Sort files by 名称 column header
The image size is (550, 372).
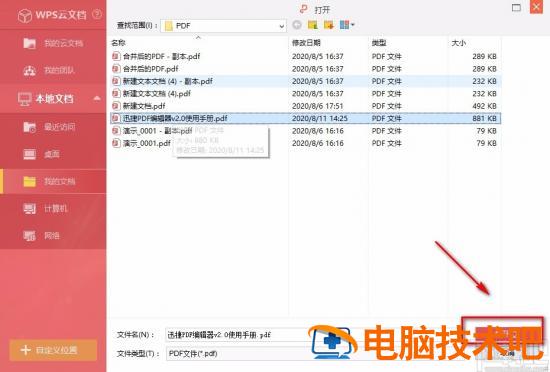(118, 43)
